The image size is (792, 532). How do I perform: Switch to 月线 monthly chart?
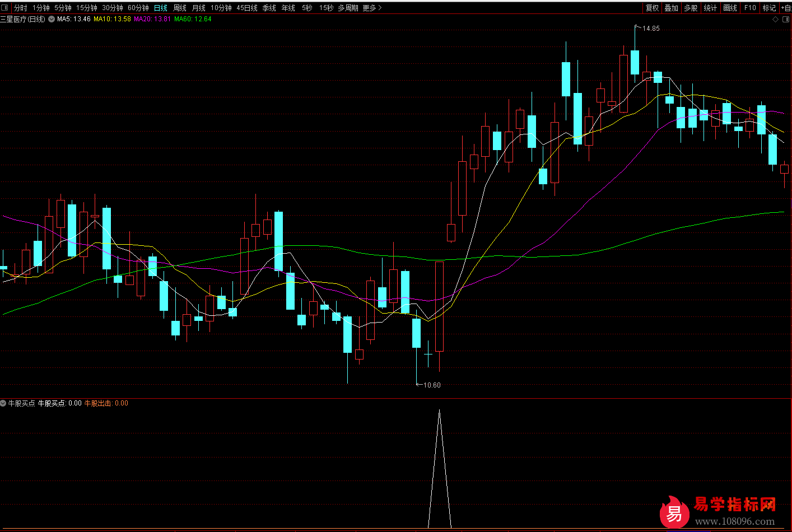pos(199,8)
